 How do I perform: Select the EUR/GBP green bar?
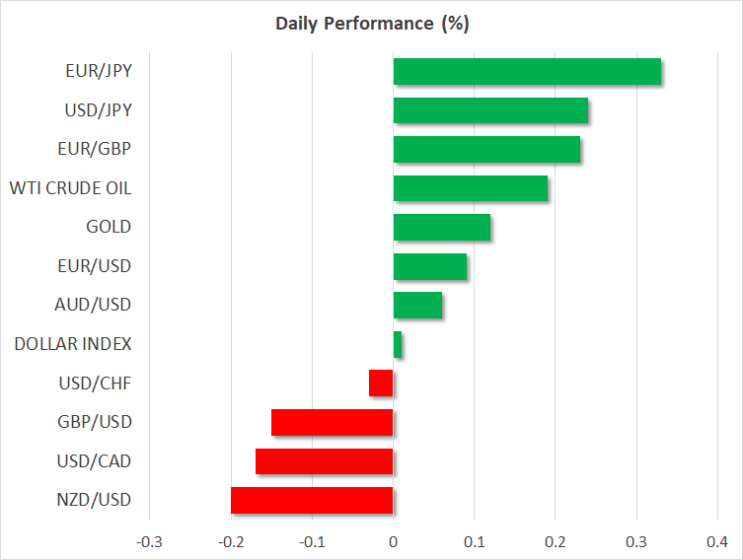tap(486, 150)
